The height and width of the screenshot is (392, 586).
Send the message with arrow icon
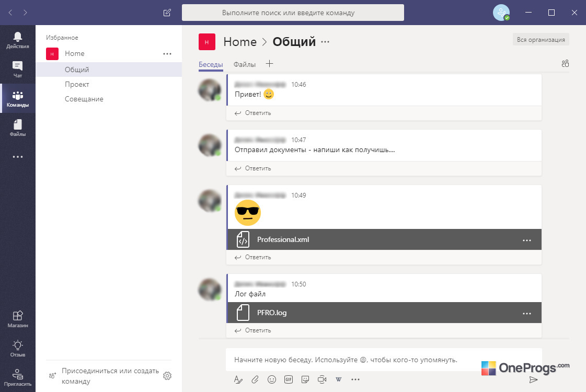[x=533, y=379]
